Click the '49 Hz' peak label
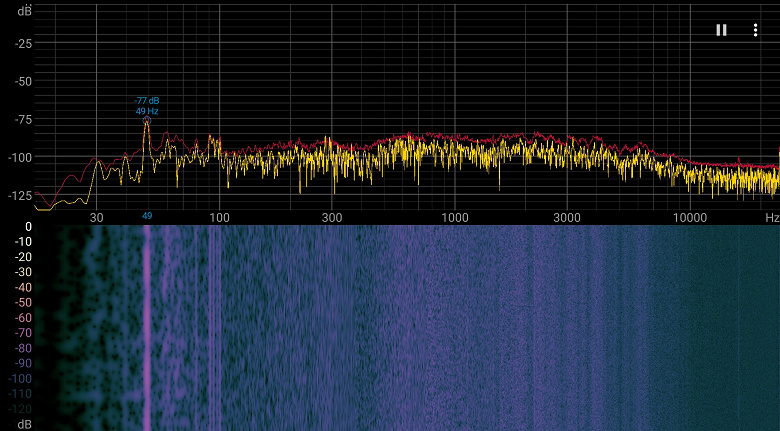Screen dimensions: 780x431 (x=147, y=111)
